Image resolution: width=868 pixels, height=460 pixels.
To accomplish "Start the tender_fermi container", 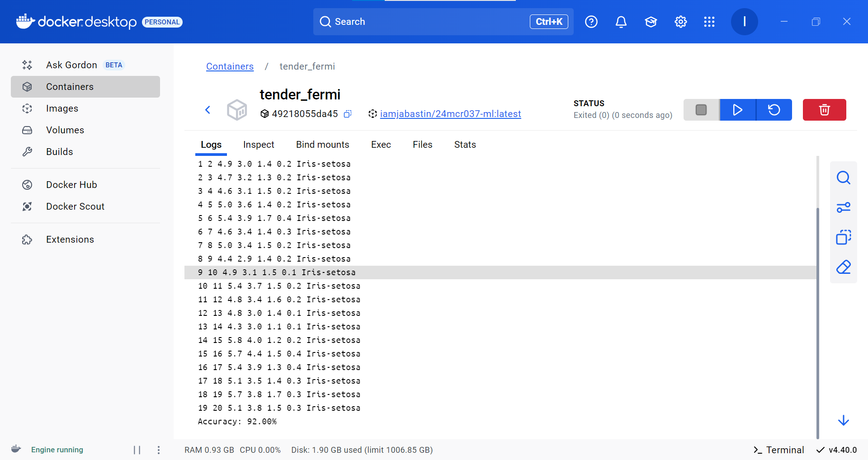I will [737, 110].
